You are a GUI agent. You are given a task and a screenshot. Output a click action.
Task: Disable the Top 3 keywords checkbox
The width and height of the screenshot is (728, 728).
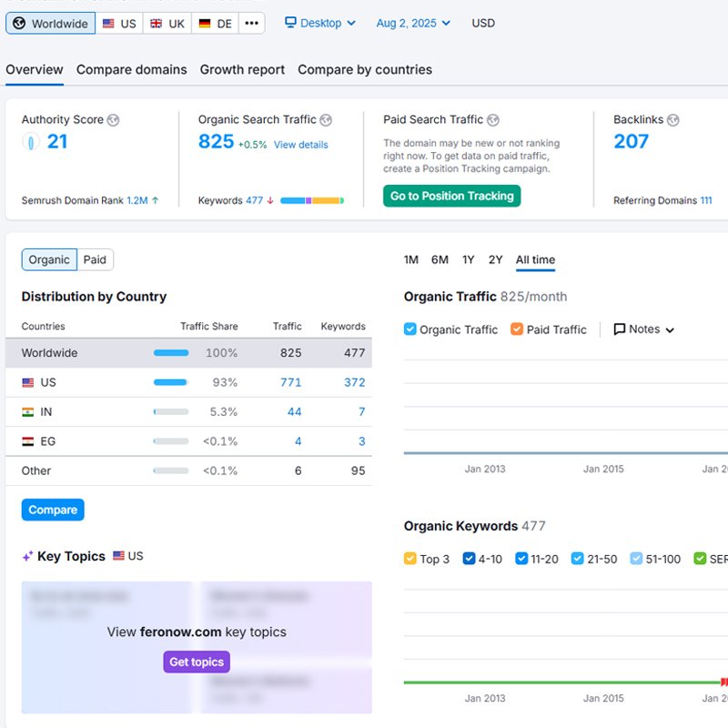point(409,559)
